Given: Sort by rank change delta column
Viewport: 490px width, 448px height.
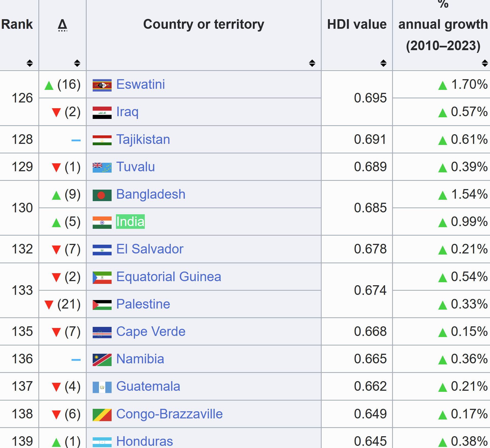Looking at the screenshot, I should (77, 63).
